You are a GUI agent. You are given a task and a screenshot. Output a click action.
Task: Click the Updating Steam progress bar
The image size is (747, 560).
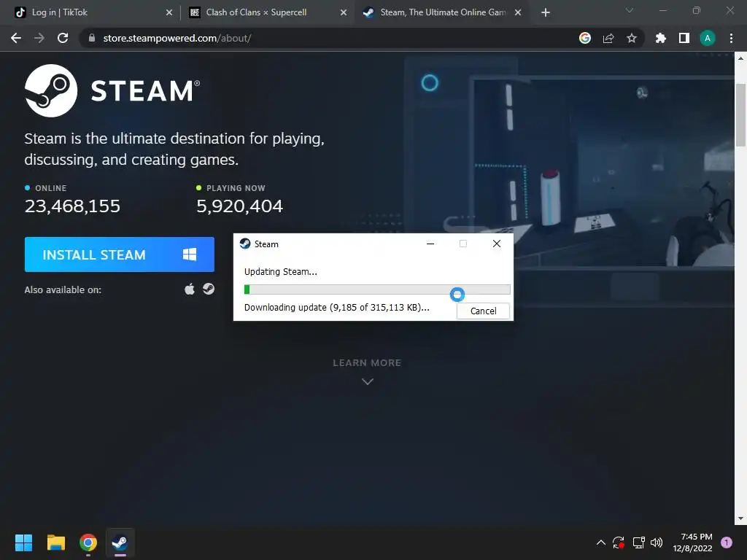[377, 289]
